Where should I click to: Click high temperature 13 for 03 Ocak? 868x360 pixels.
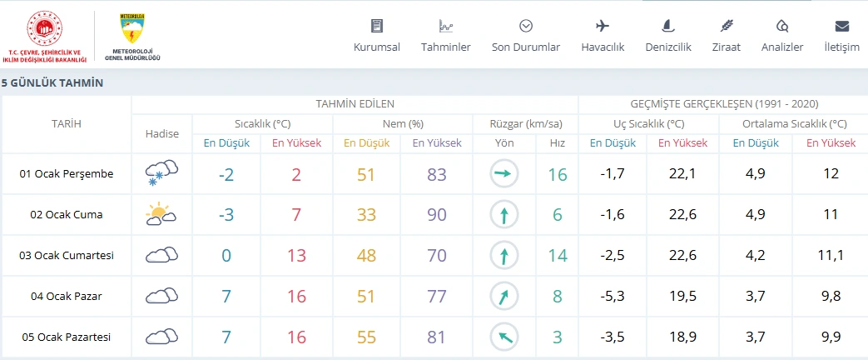pos(297,256)
